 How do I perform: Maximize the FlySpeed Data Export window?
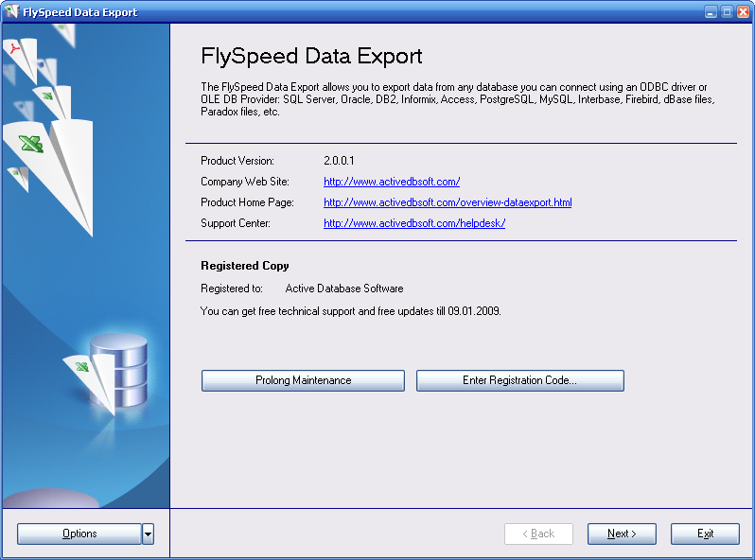click(727, 12)
